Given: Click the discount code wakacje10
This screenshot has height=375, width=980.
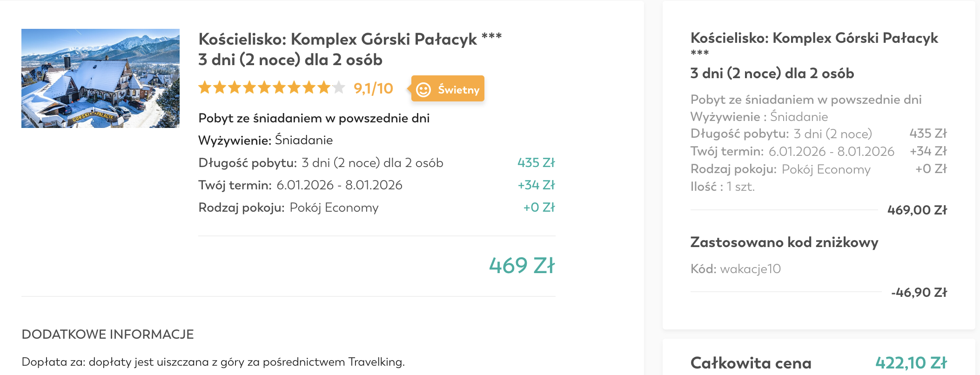Looking at the screenshot, I should pos(750,269).
